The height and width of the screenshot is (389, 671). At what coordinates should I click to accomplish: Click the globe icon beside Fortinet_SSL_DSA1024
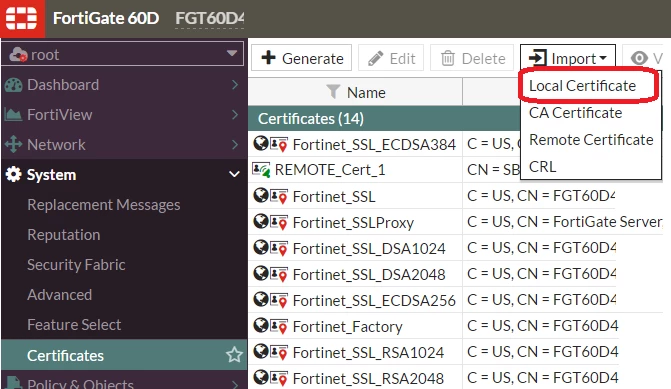[260, 247]
